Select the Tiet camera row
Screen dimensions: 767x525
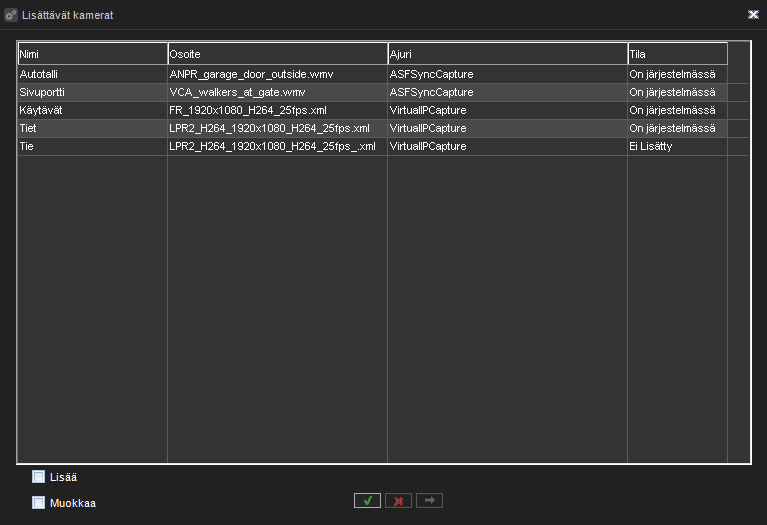coord(92,128)
